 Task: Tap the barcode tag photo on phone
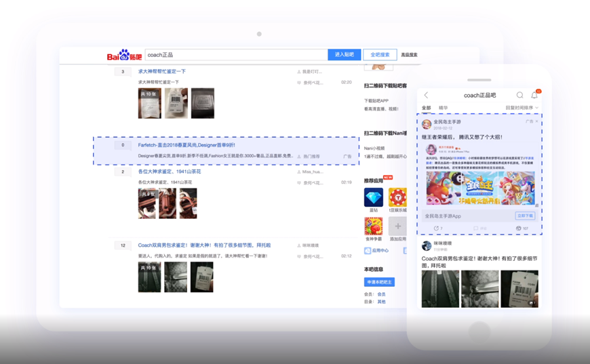pyautogui.click(x=519, y=289)
